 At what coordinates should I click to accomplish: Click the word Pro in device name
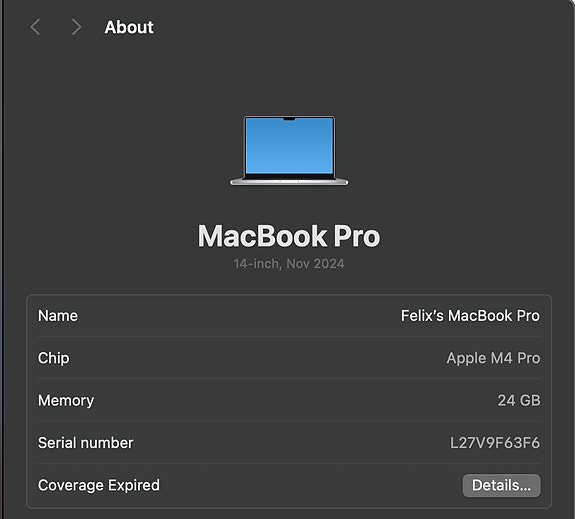click(x=528, y=316)
